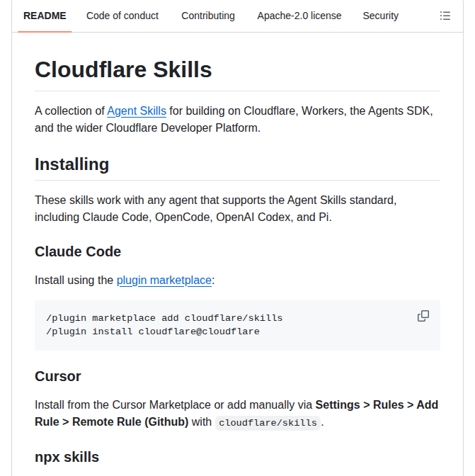The height and width of the screenshot is (476, 475).
Task: Click the Claude Code heading
Action: pos(78,251)
